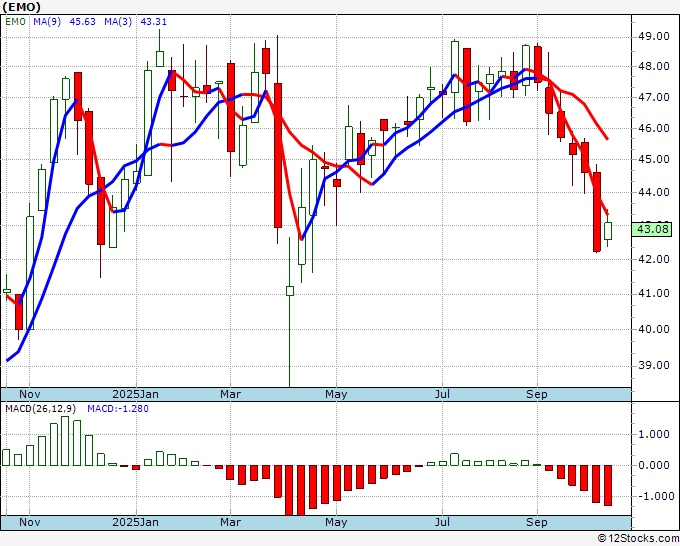
Task: Click the (EMO) chart title
Action: (21, 7)
